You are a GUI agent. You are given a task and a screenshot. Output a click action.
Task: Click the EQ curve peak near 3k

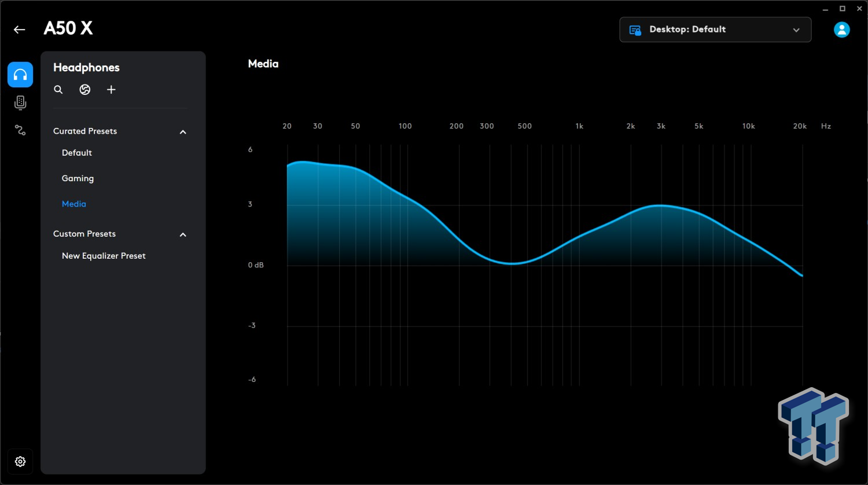point(660,205)
